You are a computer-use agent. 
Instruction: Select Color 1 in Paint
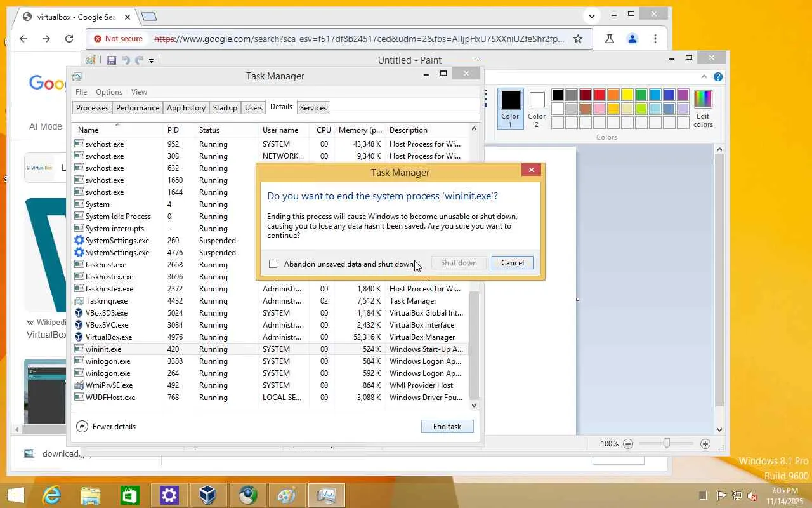(510, 109)
